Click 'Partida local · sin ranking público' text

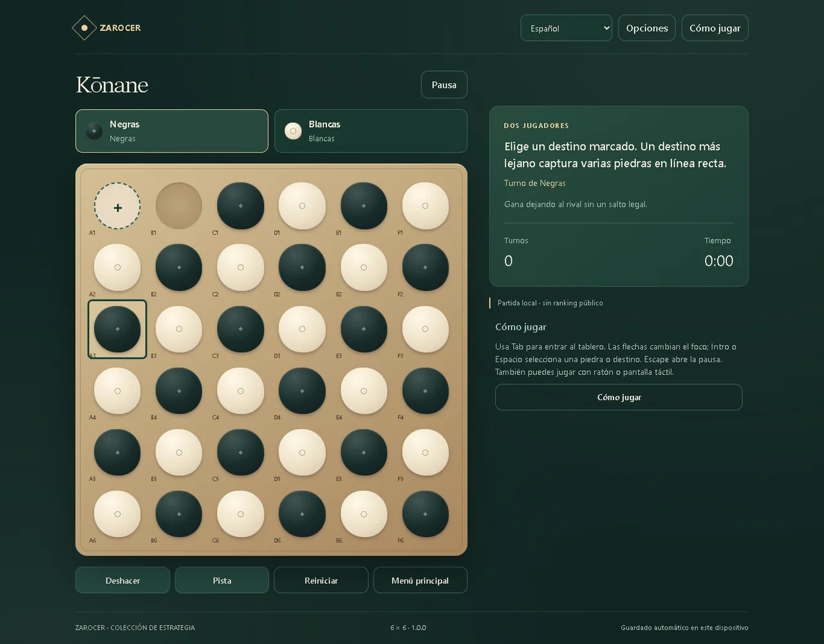pyautogui.click(x=550, y=303)
